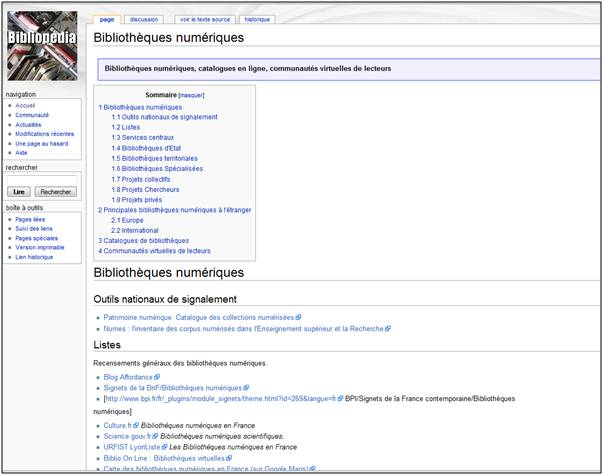Open Modifications récentes in sidebar
Viewport: 604px width, 475px height.
[44, 133]
